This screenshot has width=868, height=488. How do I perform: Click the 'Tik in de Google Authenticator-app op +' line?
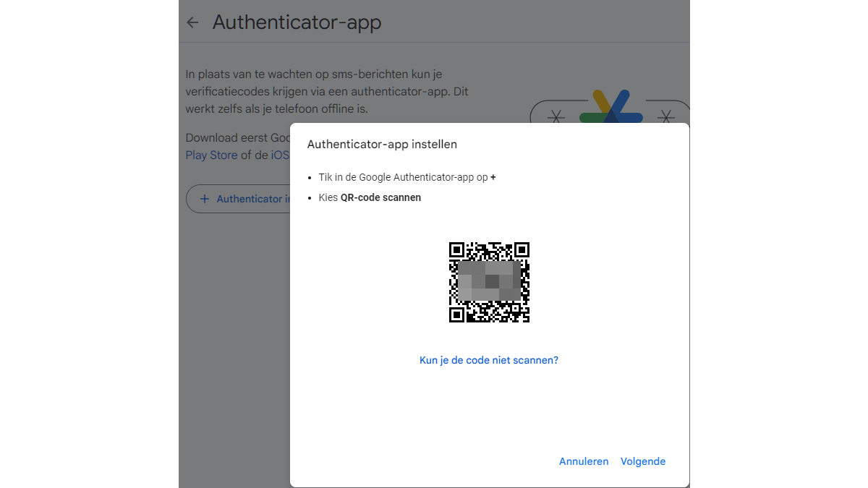pos(407,177)
